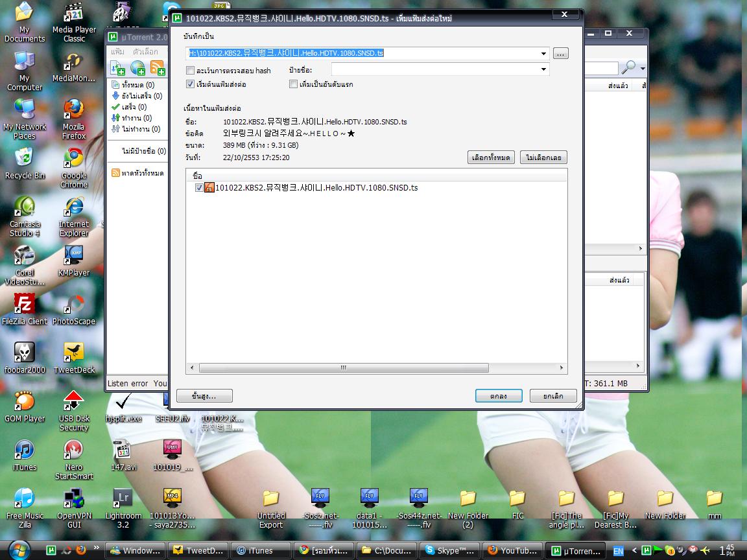747x560 pixels.
Task: Open USB Disk Security icon
Action: click(x=74, y=411)
